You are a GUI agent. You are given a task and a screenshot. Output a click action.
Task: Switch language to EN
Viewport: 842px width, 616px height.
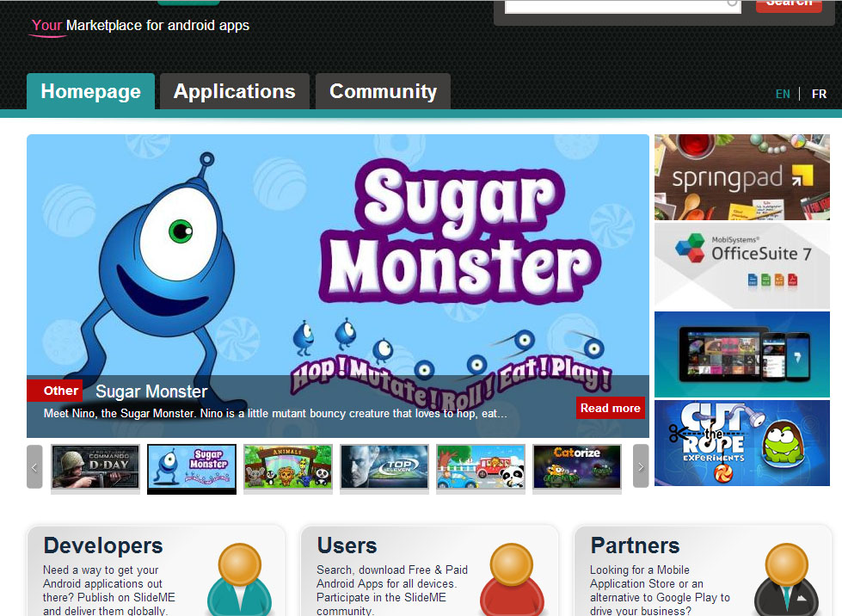(x=783, y=94)
